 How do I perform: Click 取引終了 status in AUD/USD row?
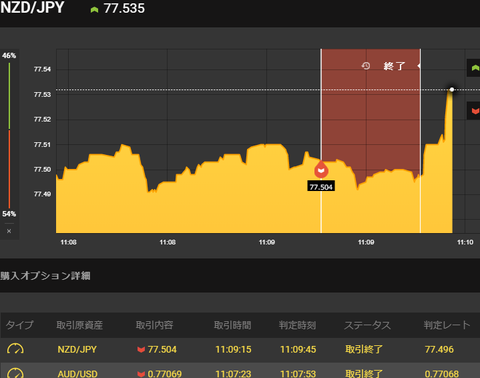click(364, 374)
